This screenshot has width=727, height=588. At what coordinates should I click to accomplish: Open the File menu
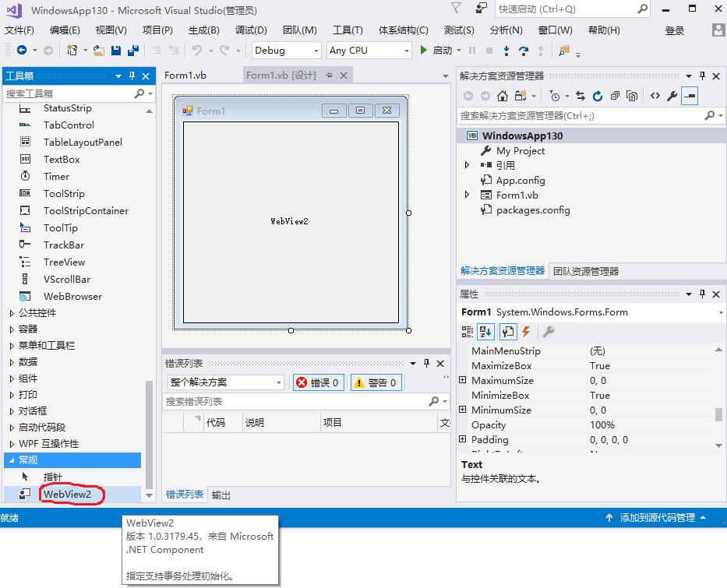coord(19,30)
